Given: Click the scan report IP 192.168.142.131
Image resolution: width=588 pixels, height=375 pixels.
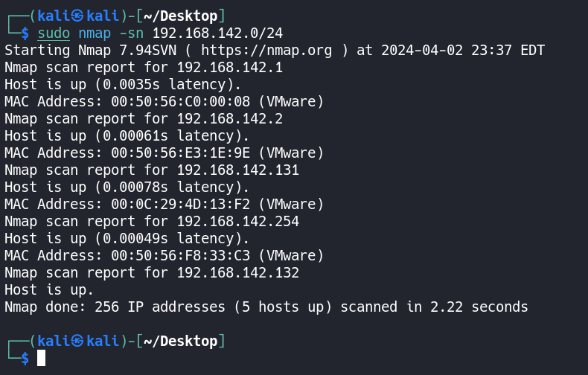Looking at the screenshot, I should (237, 170).
